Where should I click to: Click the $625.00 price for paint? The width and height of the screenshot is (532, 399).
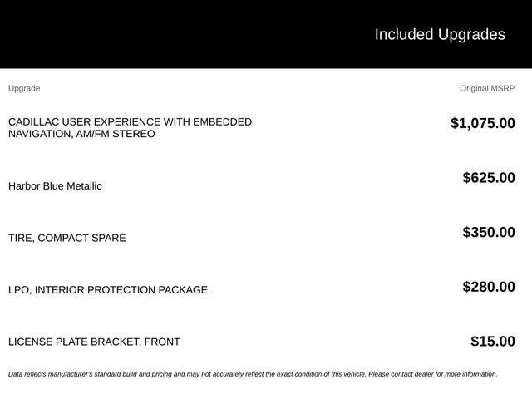489,178
